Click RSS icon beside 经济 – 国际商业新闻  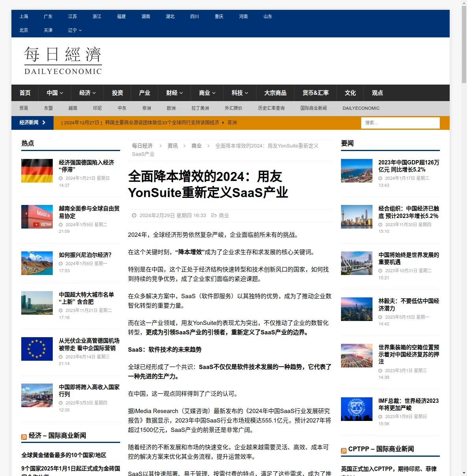tap(24, 437)
